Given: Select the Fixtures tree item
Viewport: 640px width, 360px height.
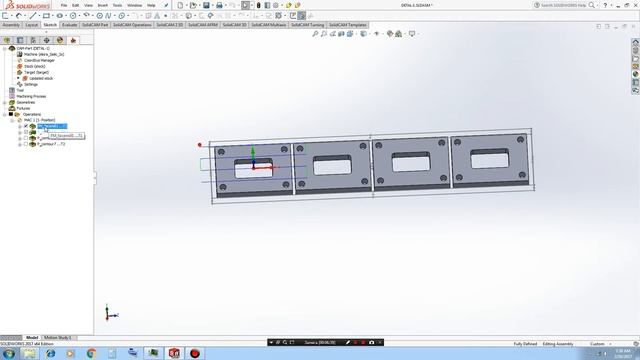Looking at the screenshot, I should coord(23,109).
